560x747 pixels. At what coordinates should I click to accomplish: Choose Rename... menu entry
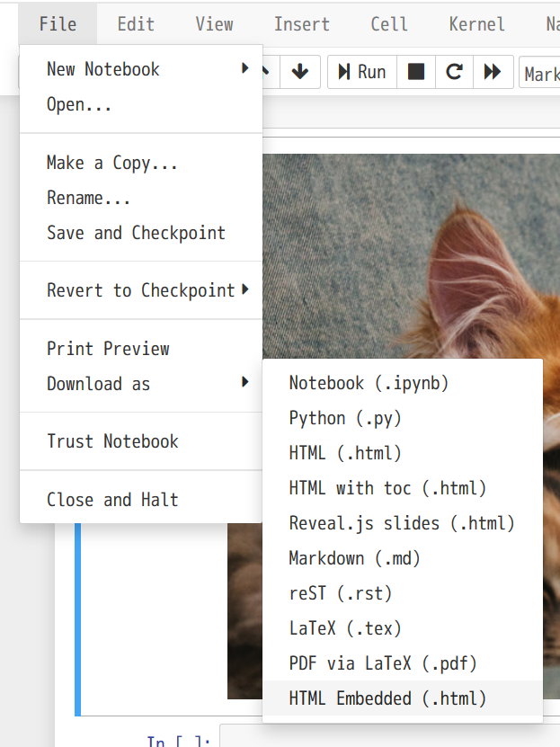click(x=141, y=198)
